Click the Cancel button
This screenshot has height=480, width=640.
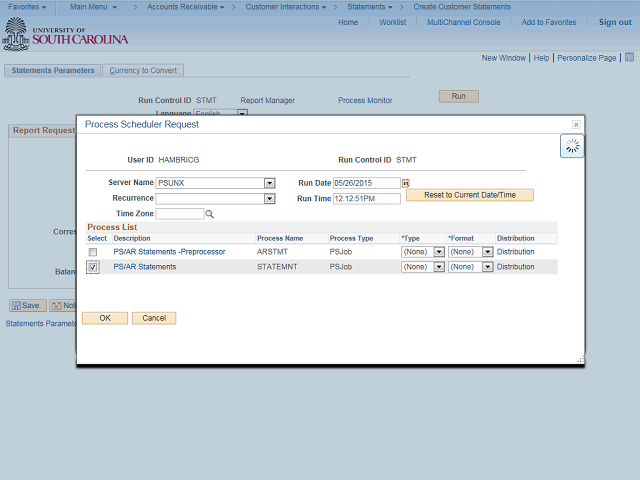pos(154,318)
